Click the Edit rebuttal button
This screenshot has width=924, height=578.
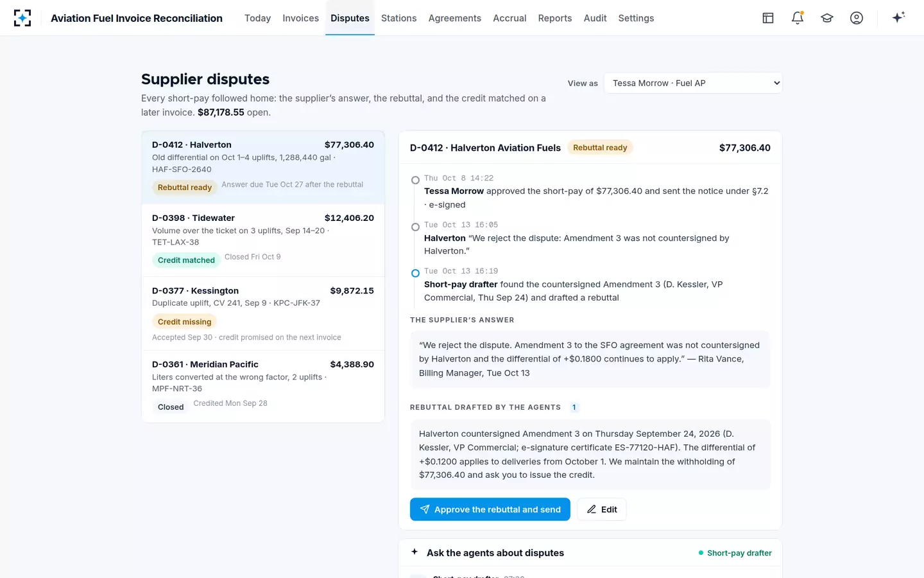[x=601, y=509]
